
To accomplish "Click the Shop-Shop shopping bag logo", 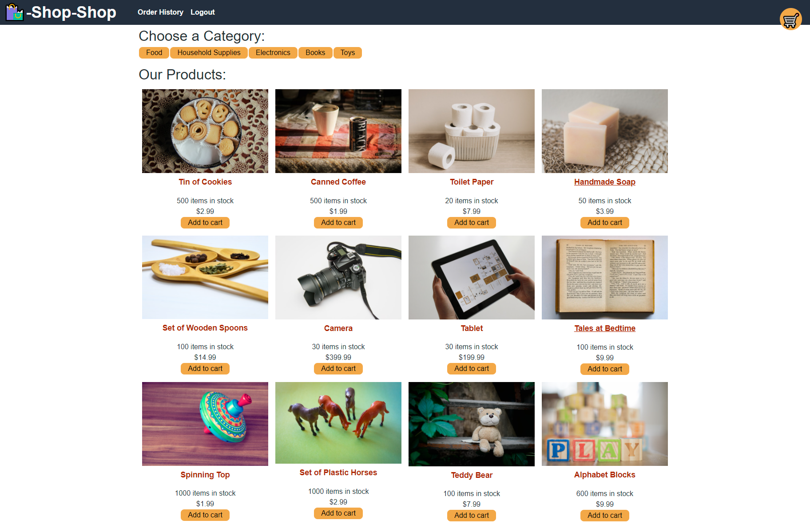I will (x=15, y=12).
